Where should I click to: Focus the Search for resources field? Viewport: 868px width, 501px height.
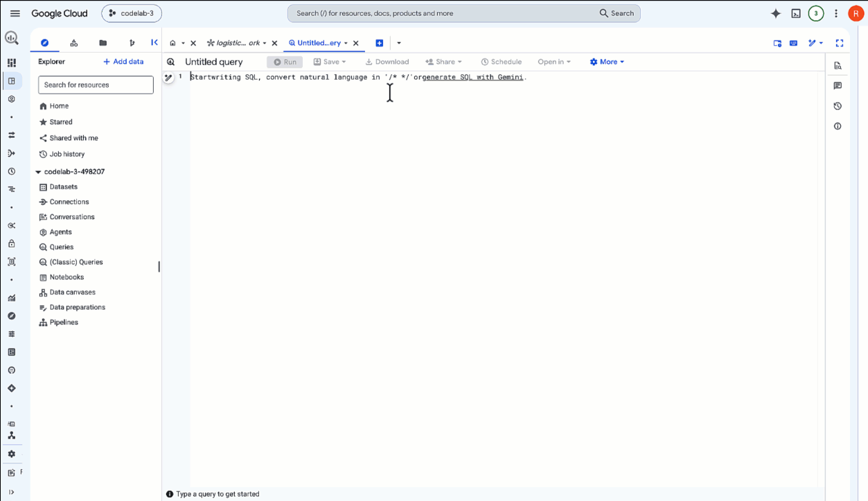tap(96, 85)
